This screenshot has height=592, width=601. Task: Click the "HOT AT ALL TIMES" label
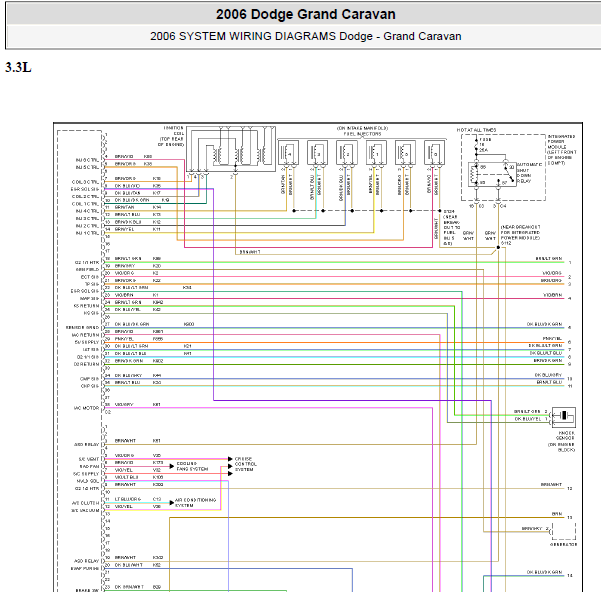coord(476,130)
